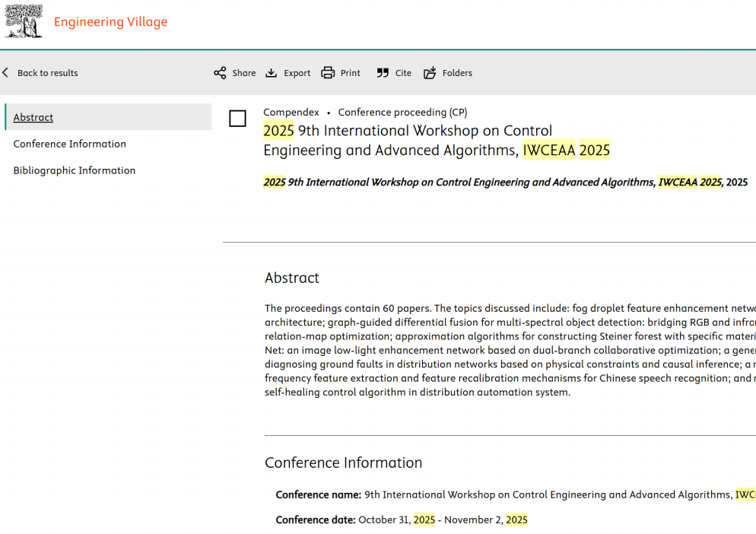Click the italic source title link
Screen dimensions: 756x534
coord(493,183)
